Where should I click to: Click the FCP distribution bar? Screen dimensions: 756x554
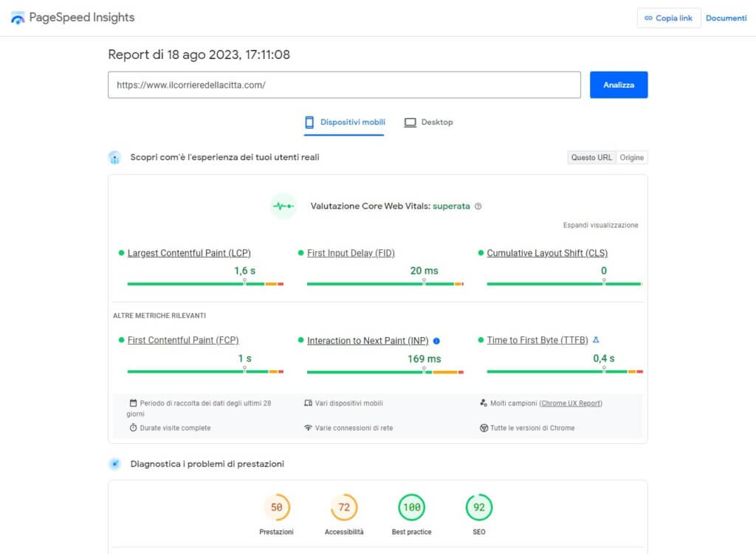[205, 371]
